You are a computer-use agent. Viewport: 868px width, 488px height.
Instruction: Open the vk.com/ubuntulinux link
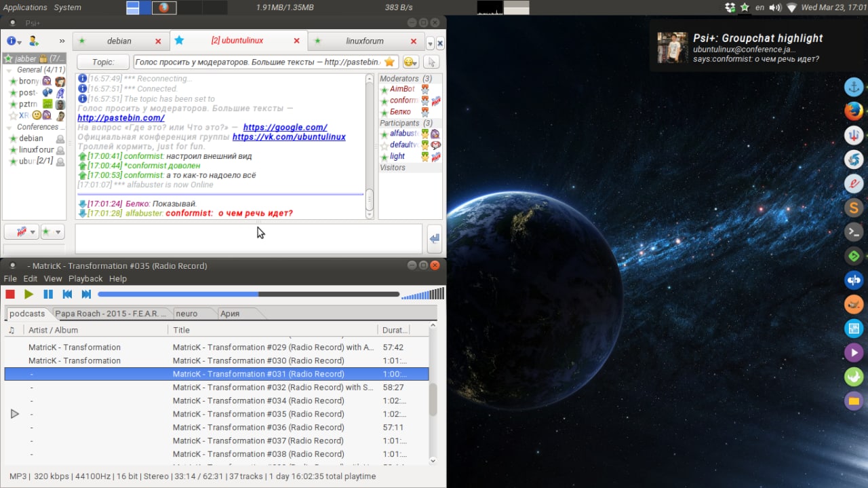[x=289, y=137]
